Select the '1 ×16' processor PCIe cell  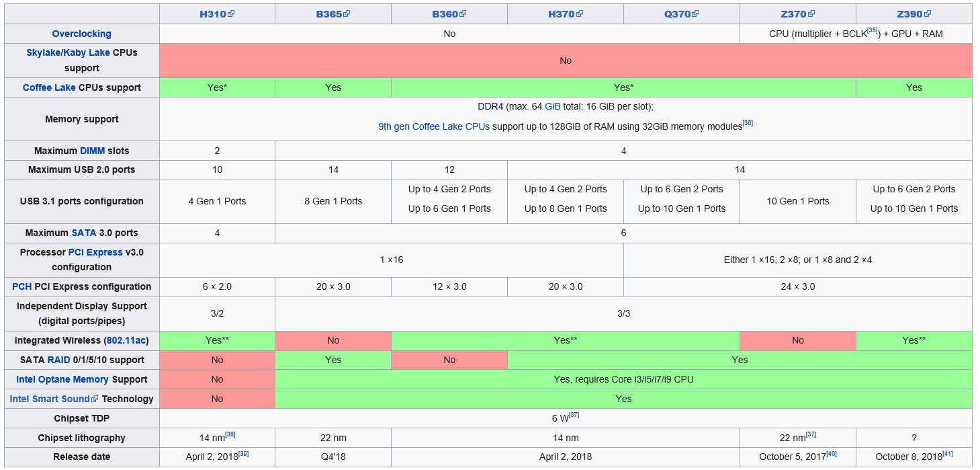coord(392,260)
